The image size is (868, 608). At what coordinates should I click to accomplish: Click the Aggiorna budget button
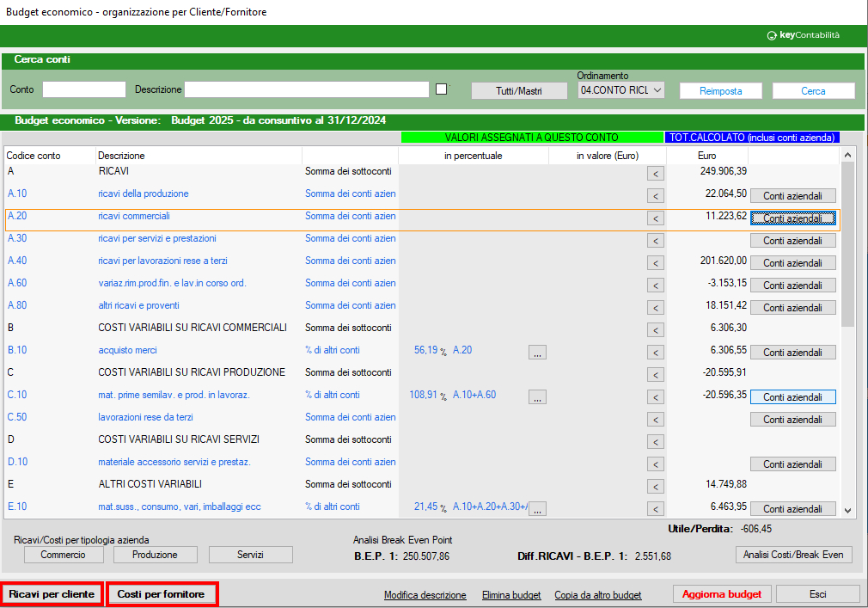[722, 594]
